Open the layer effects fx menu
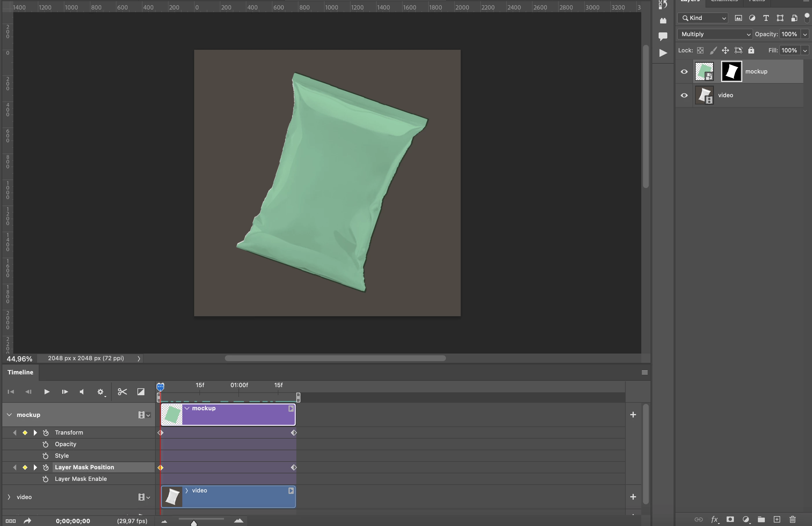Screen dimensions: 812x526 (x=714, y=519)
